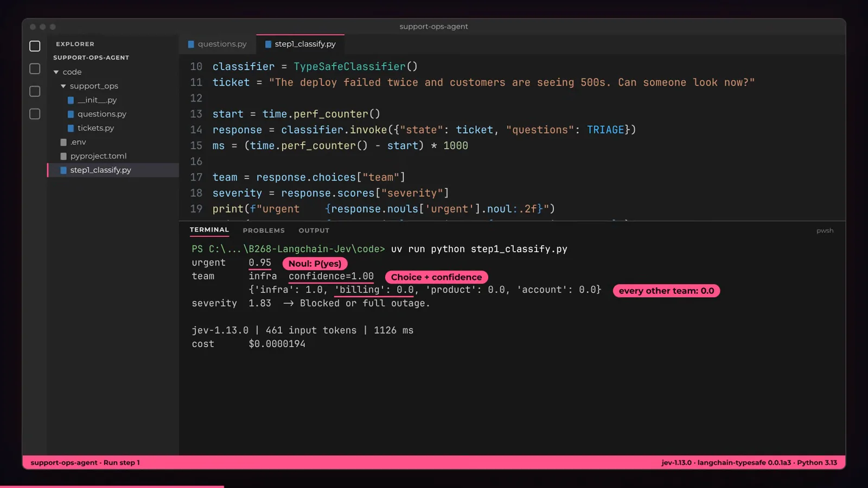Viewport: 868px width, 488px height.
Task: Select step1_classify.py in the explorer tree
Action: click(x=100, y=170)
